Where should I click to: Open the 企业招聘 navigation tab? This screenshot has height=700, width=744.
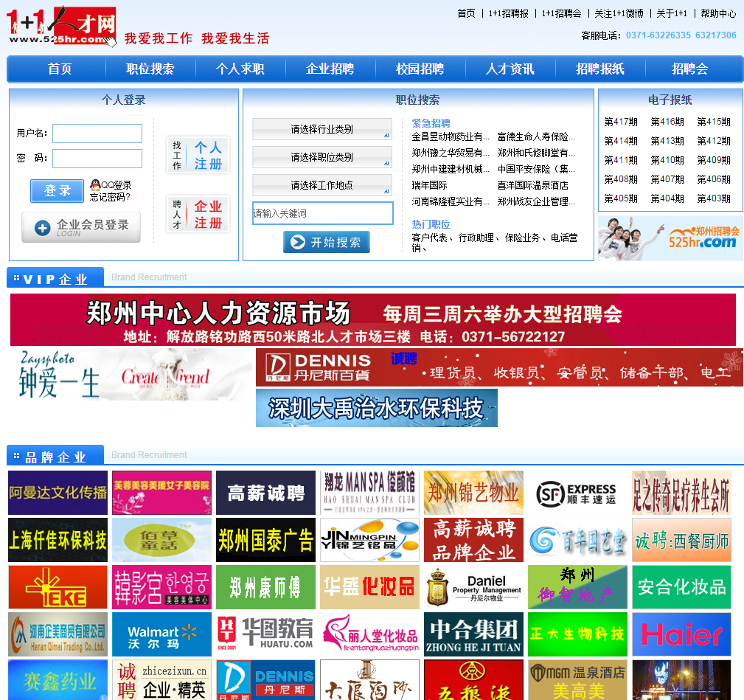tap(330, 69)
